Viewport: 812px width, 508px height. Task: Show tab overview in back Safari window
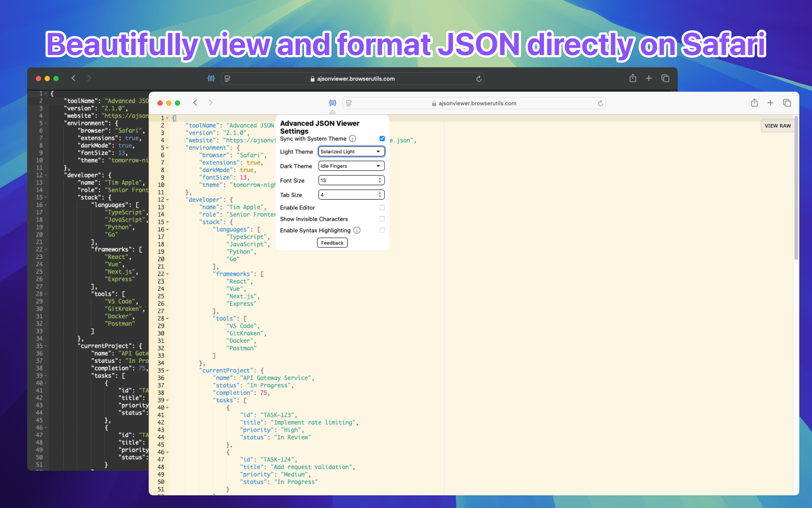(x=665, y=78)
